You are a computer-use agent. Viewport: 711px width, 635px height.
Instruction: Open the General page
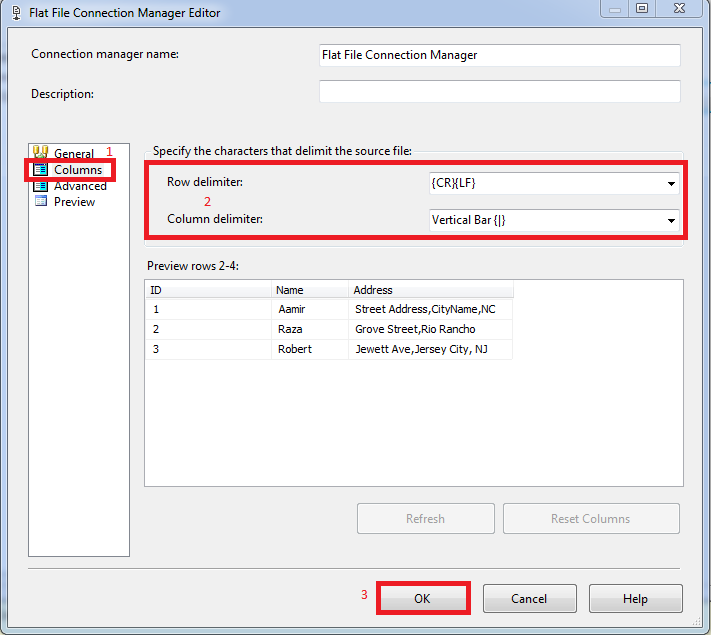[x=73, y=153]
